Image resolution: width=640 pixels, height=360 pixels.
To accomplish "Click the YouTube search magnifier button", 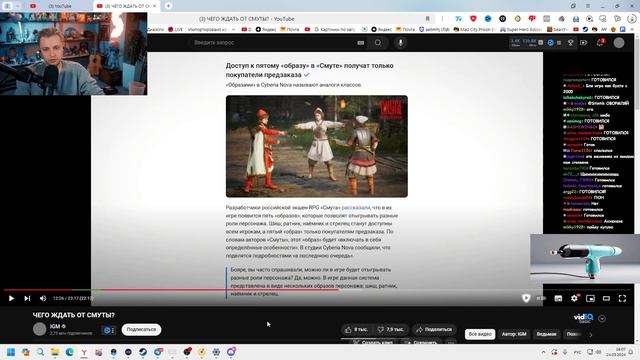I will [x=378, y=42].
